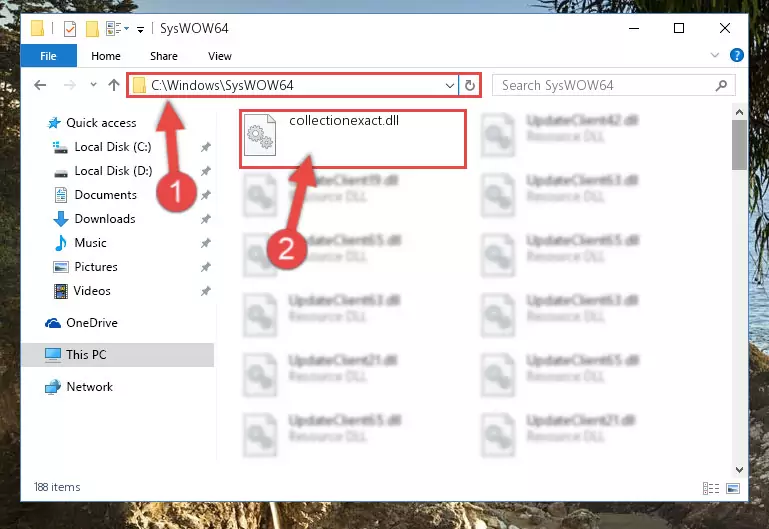Switch to the Share ribbon tab
769x529 pixels.
[164, 56]
